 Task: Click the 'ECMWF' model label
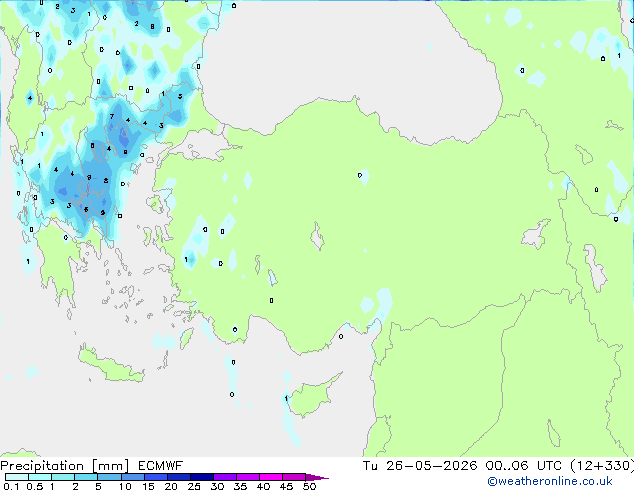click(x=161, y=466)
